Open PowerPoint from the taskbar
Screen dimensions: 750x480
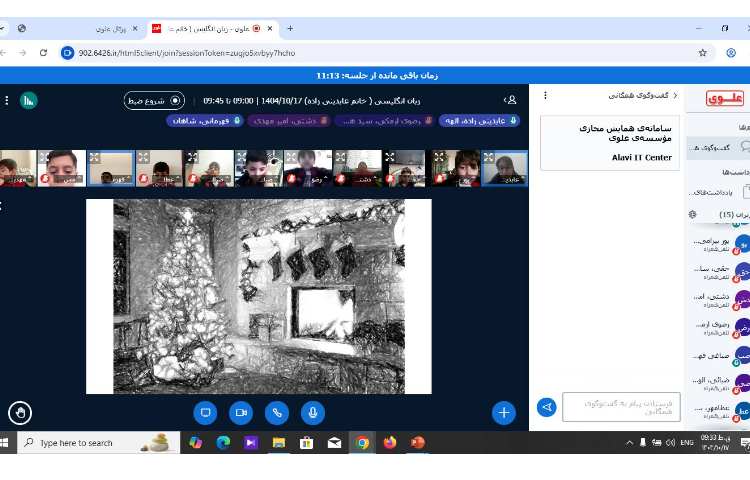pyautogui.click(x=418, y=443)
